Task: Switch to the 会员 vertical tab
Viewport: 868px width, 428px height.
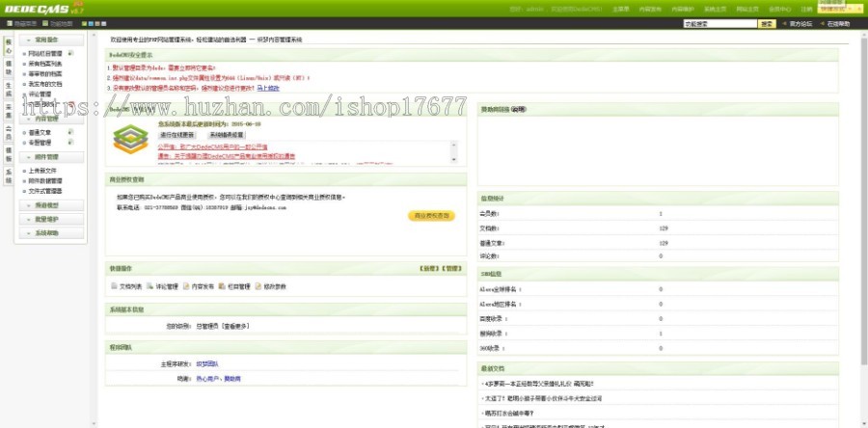Action: point(9,133)
